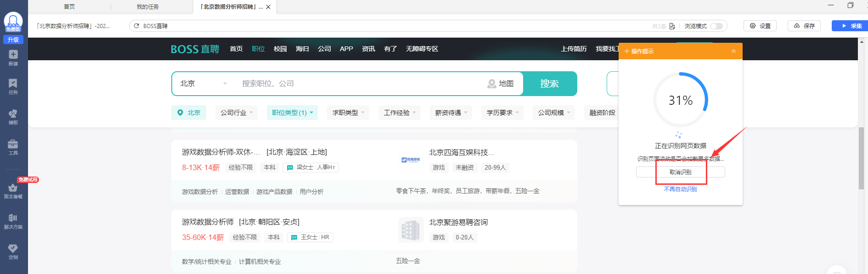Open the 任务 tasks sidebar icon
Screen dimensions: 868x274
point(13,86)
